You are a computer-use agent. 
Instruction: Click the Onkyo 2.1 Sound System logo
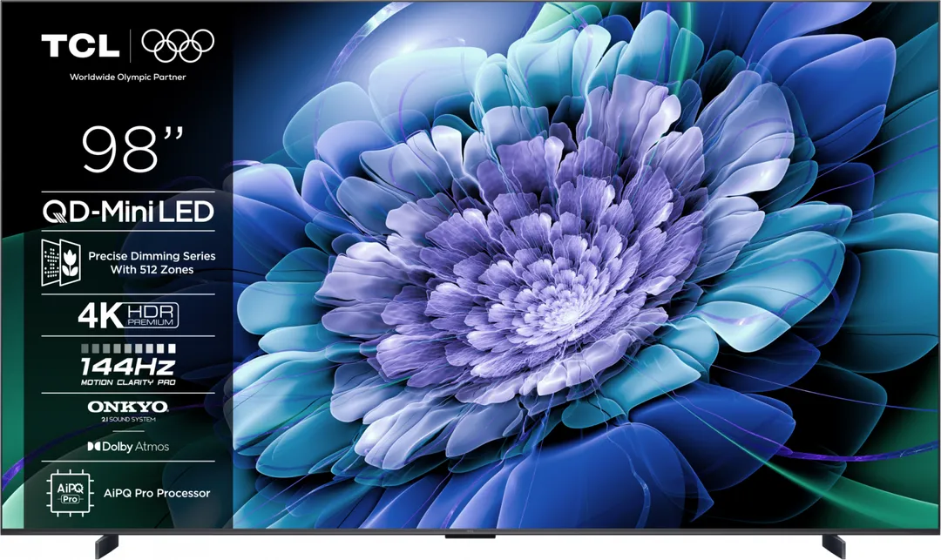tap(128, 411)
